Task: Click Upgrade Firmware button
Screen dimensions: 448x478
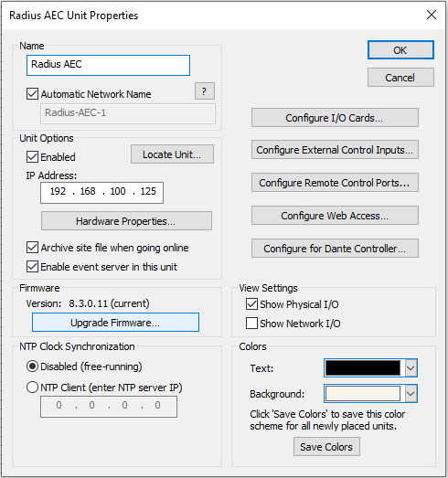Action: (x=115, y=323)
